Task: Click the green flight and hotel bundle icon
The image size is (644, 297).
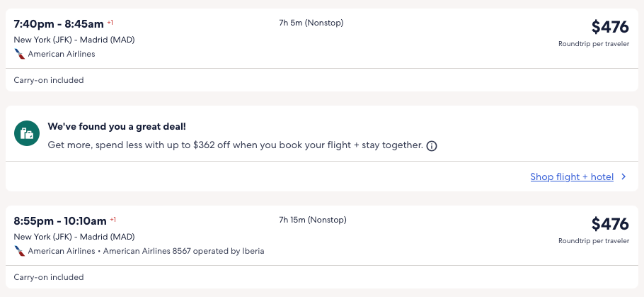Action: 27,133
